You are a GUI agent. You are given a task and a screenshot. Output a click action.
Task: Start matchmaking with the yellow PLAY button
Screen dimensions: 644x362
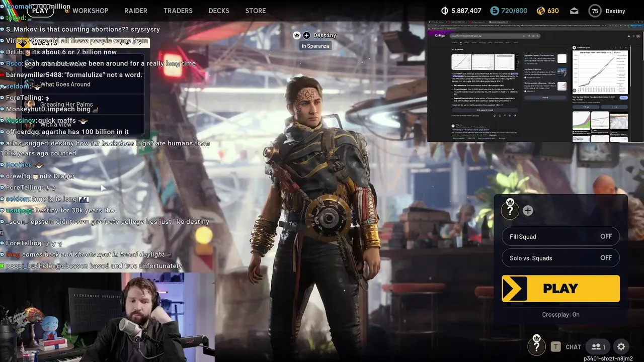pyautogui.click(x=560, y=288)
